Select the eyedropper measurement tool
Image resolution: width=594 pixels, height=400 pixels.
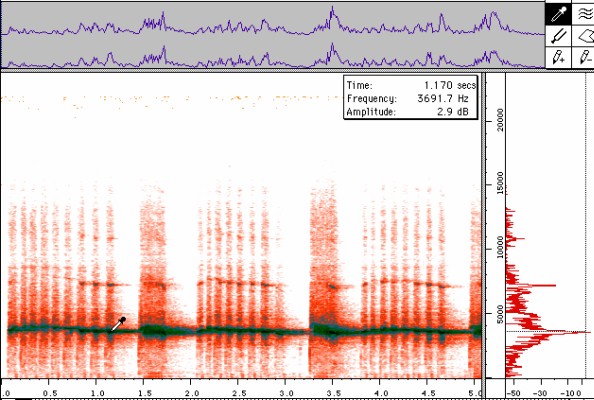pos(558,14)
